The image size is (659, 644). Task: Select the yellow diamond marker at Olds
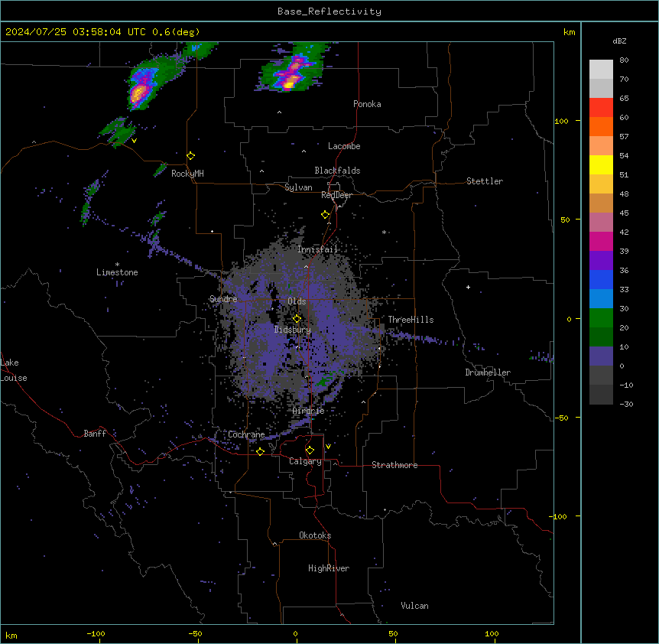297,319
